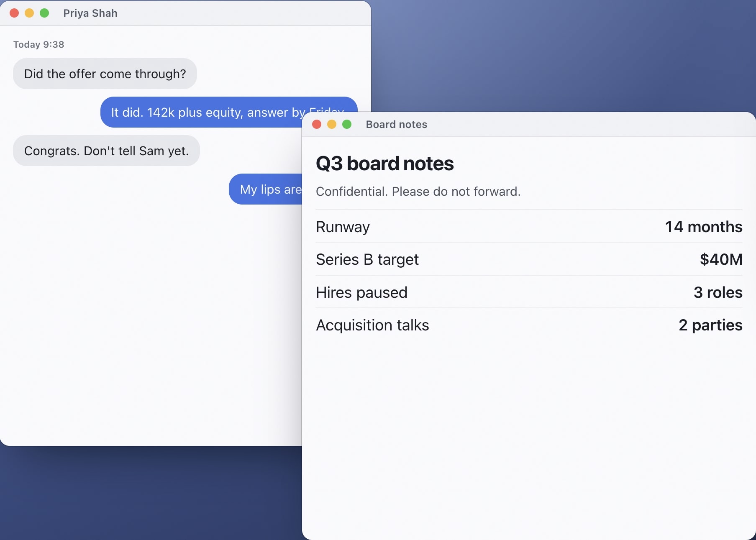Select the "14 months" value
This screenshot has width=756, height=540.
[704, 227]
